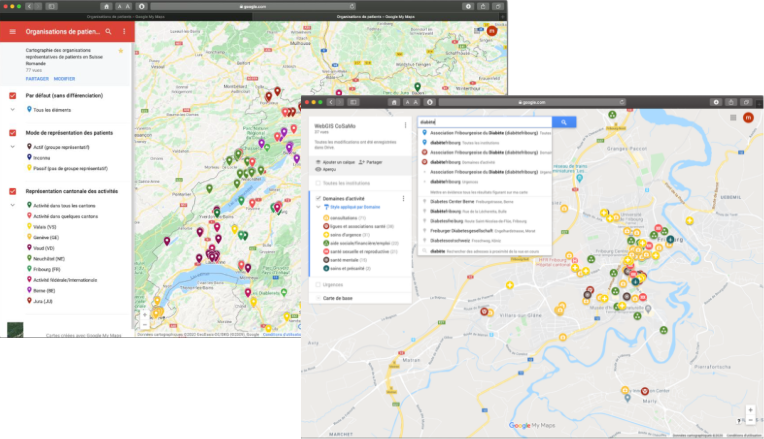The image size is (764, 439).
Task: Zoom out on the back window map
Action: (x=145, y=324)
